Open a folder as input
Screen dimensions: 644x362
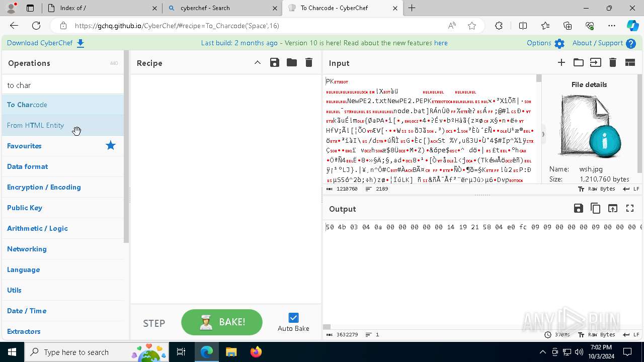(579, 62)
